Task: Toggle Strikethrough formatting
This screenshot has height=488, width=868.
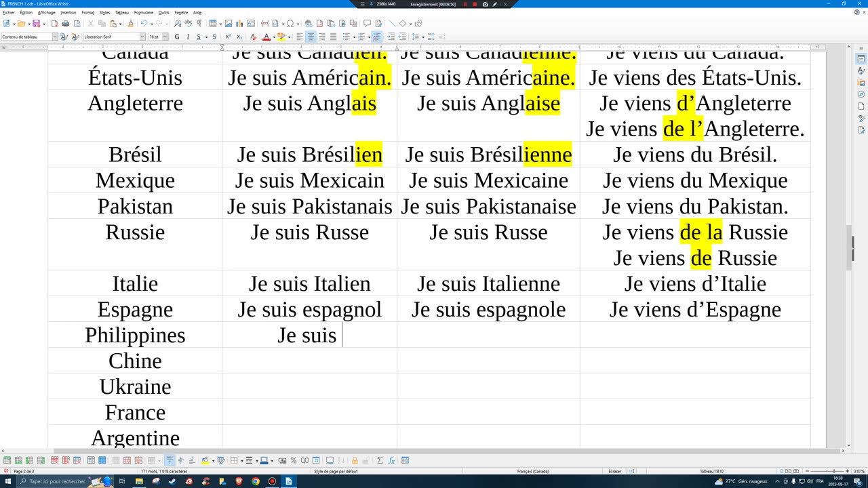Action: pos(214,37)
